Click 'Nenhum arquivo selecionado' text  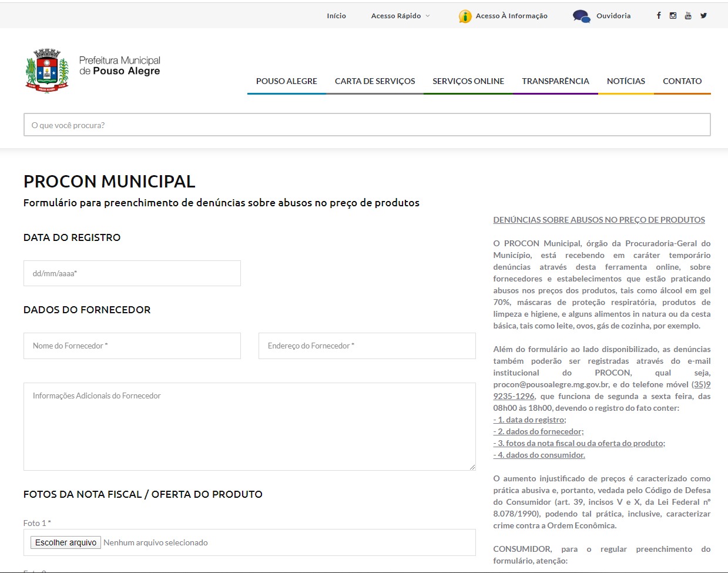pos(156,542)
